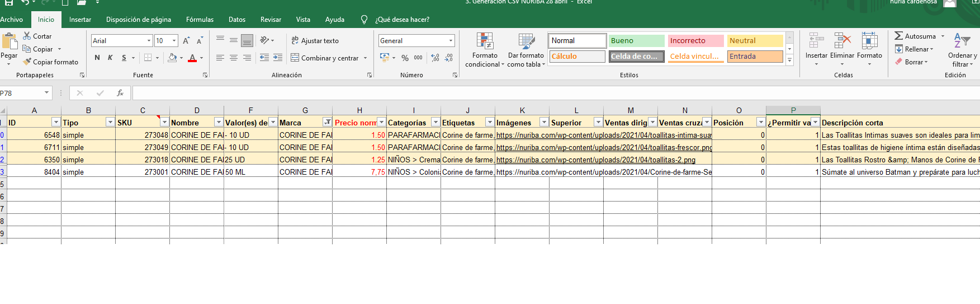Open the toallitas-frescor.png image link

point(604,147)
